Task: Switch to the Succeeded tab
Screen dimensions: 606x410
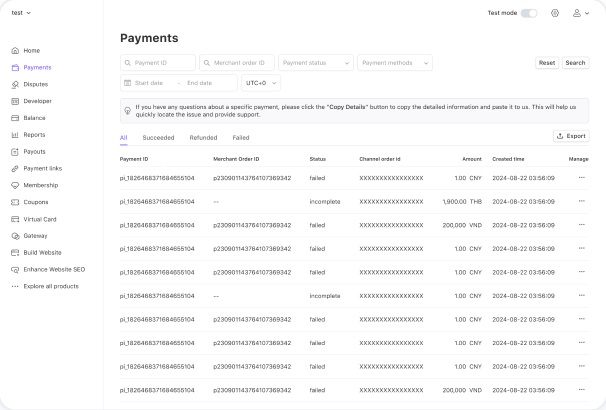Action: 158,138
